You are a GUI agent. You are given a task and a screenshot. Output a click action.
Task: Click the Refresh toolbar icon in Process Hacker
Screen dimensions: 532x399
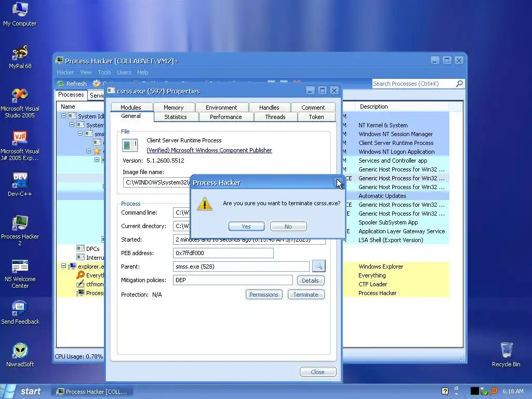(x=61, y=84)
